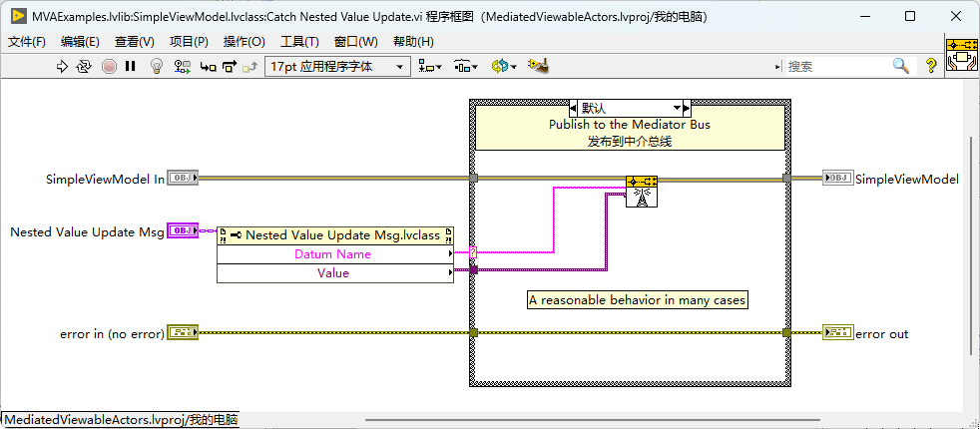Maximize the block diagram window
Image resolution: width=980 pixels, height=429 pixels.
pos(910,17)
